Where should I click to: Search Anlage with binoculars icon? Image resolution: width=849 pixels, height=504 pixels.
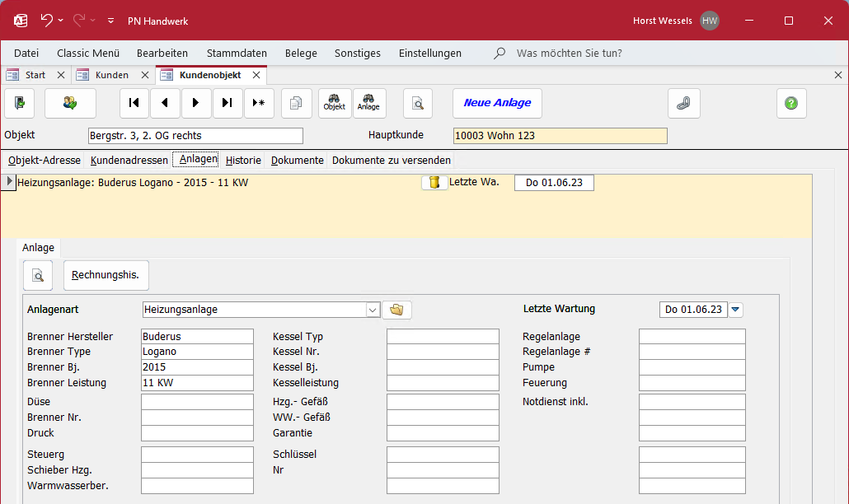[368, 103]
